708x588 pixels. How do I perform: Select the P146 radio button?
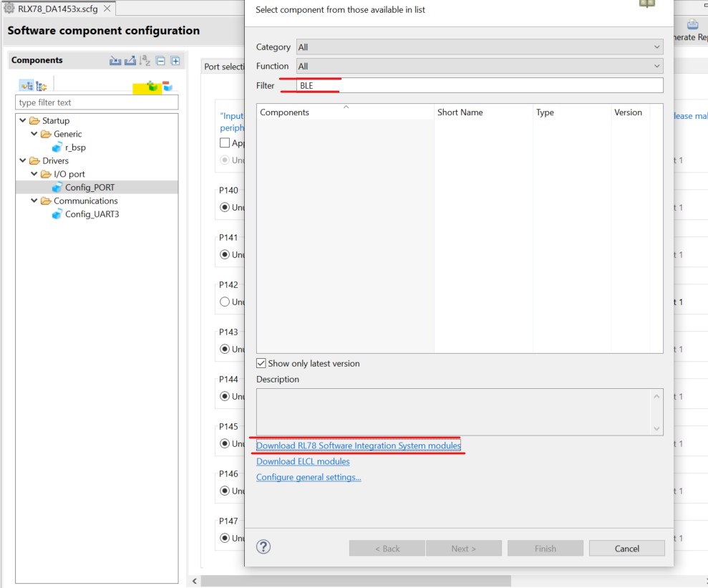point(224,491)
